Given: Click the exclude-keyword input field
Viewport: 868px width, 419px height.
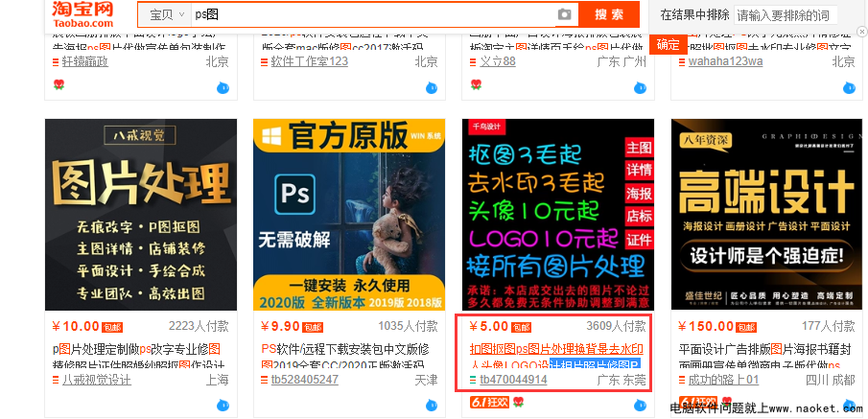Looking at the screenshot, I should (x=786, y=15).
